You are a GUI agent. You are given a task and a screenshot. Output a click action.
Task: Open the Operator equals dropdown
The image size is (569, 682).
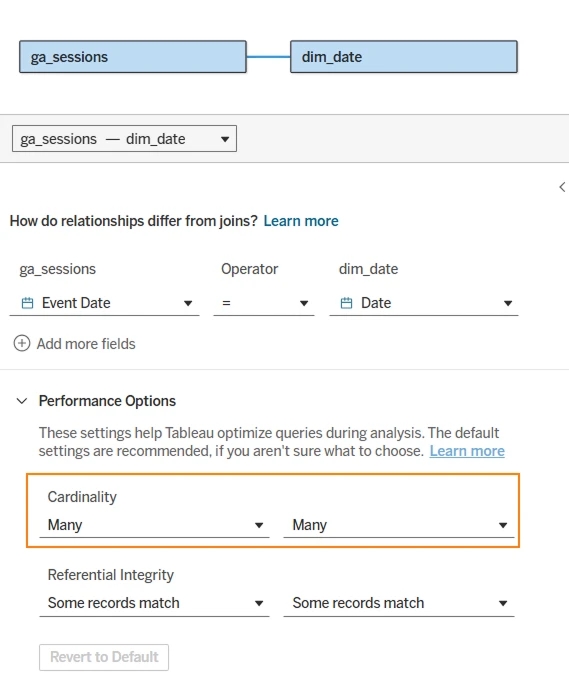[264, 303]
